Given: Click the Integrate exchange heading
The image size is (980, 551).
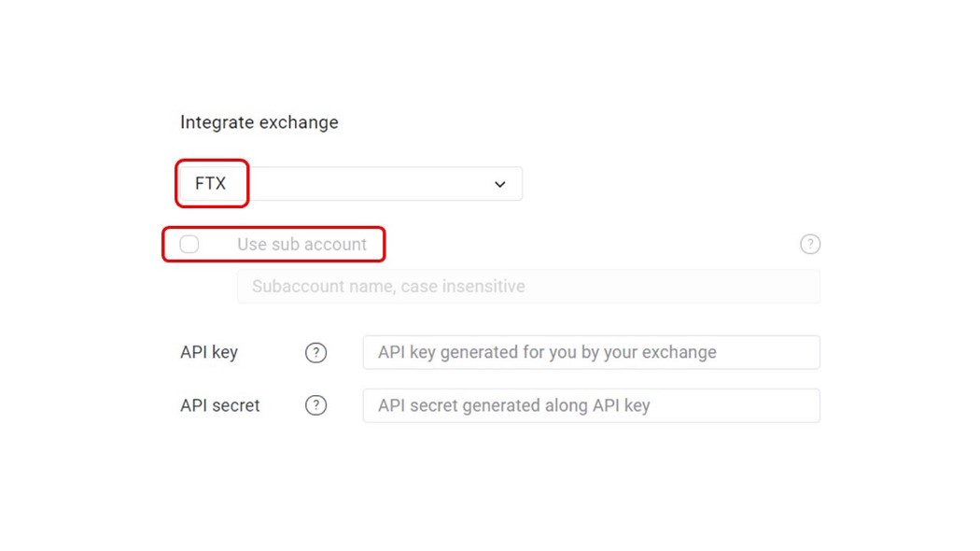Looking at the screenshot, I should pos(259,122).
